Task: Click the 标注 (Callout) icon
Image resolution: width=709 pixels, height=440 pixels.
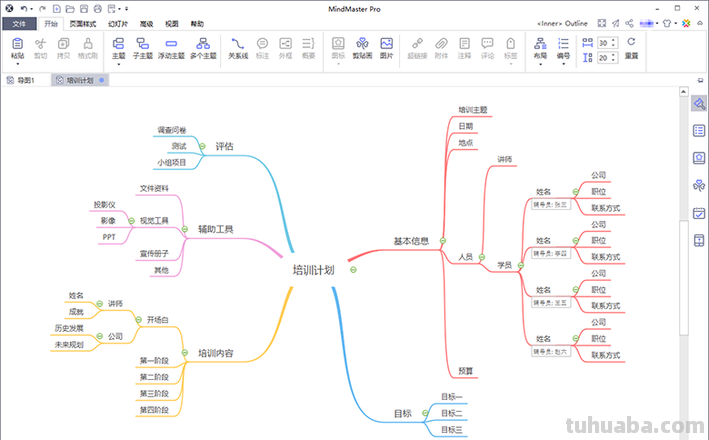Action: coord(262,44)
